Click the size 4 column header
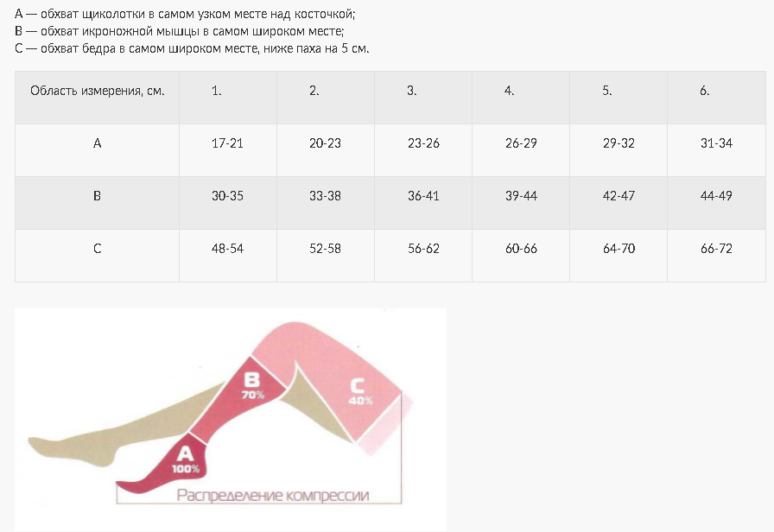 510,91
